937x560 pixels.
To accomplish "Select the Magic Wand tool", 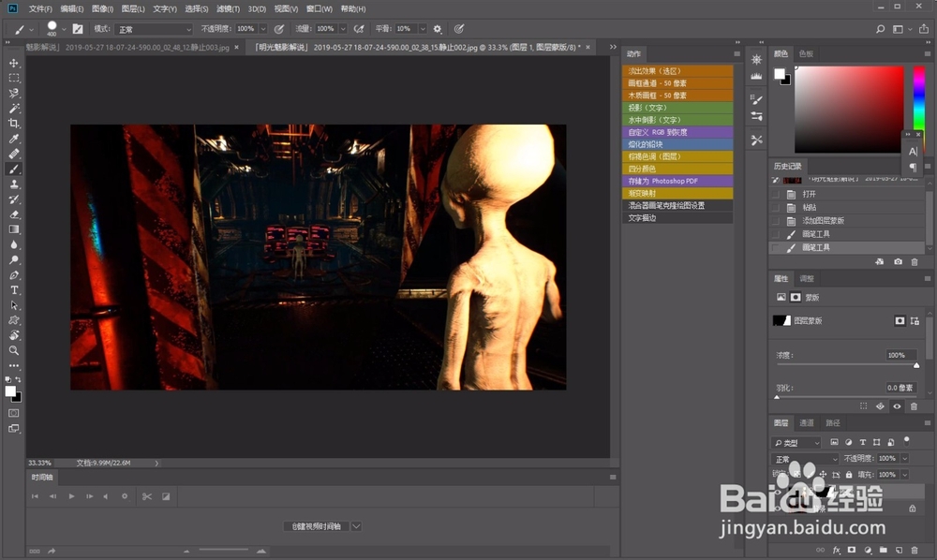I will point(14,109).
